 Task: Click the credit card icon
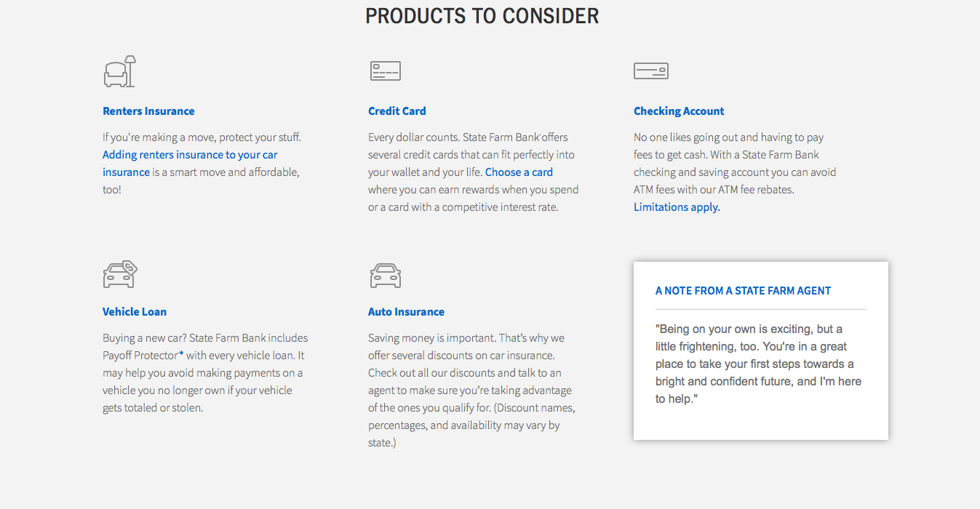pos(385,71)
